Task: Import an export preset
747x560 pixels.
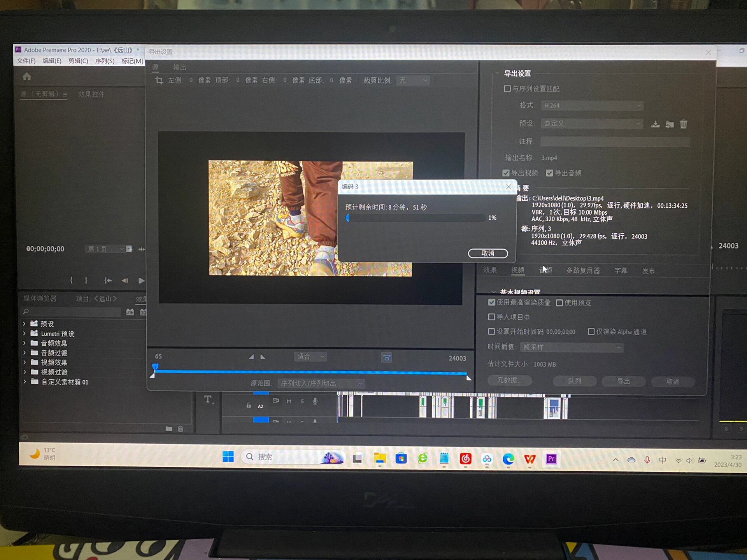Action: click(x=669, y=124)
